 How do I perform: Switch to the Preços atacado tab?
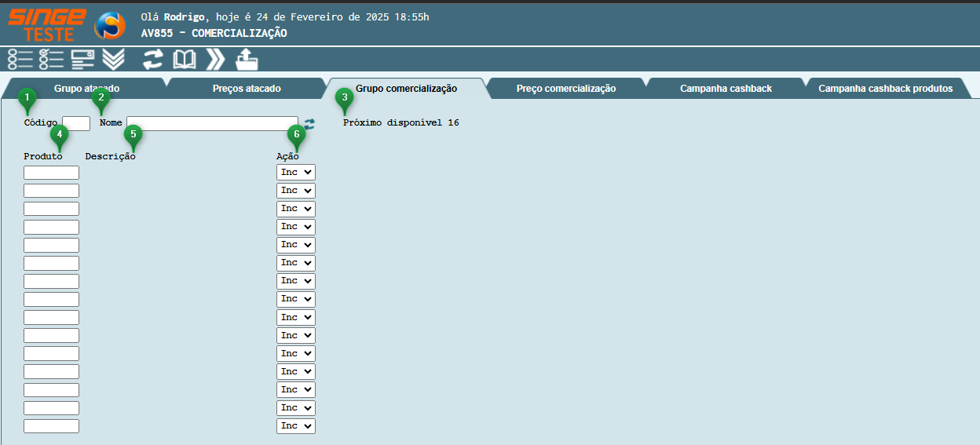(247, 89)
